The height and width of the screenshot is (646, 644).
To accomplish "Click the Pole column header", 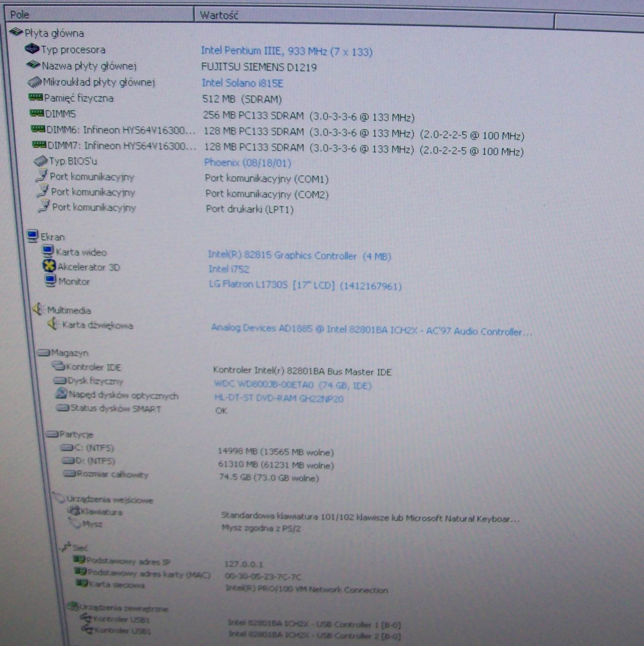I will click(x=99, y=14).
